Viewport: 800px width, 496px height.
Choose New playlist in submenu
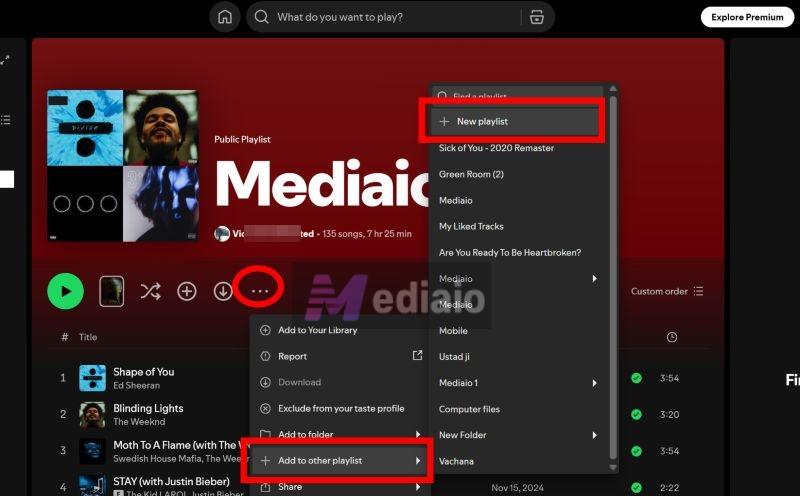(x=514, y=121)
